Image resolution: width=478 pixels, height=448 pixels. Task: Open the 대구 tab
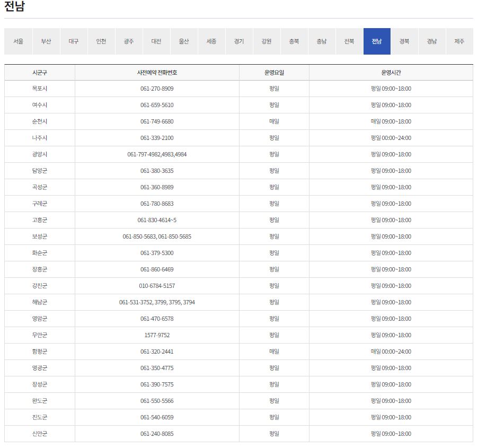(74, 41)
